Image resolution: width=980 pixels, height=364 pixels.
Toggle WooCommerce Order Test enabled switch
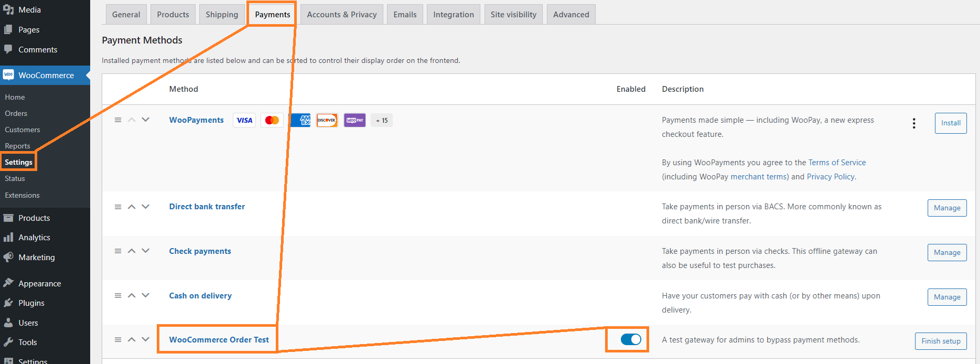tap(631, 339)
